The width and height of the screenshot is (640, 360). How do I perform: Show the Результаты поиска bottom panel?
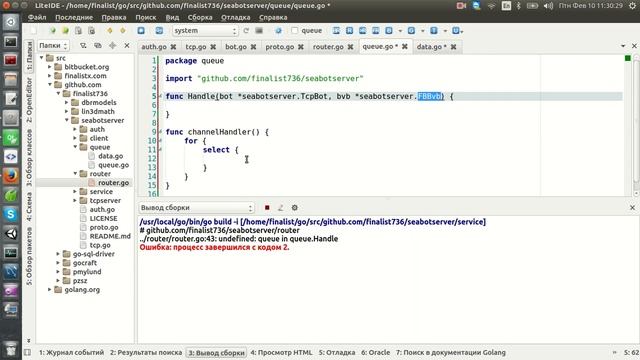coord(146,352)
